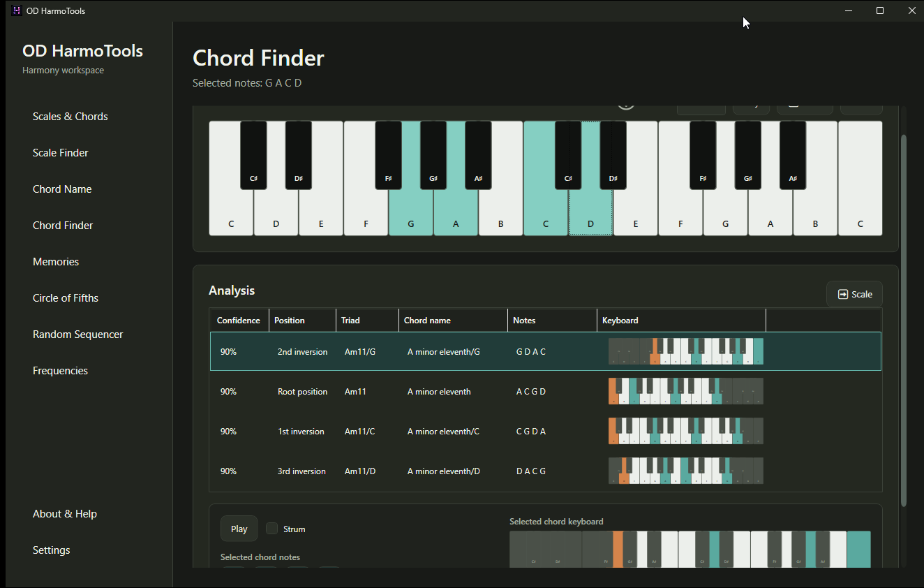This screenshot has height=588, width=924.
Task: Click the Am11/C row keyboard thumbnail
Action: point(686,431)
